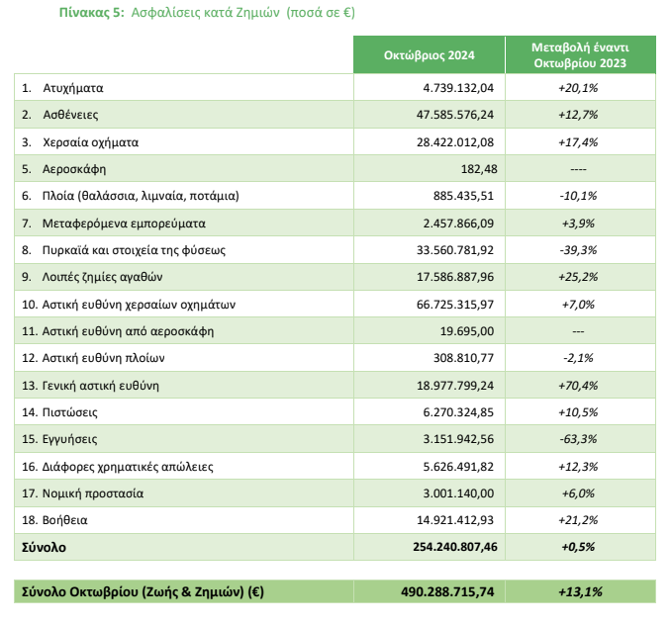The image size is (672, 626).
Task: Click the row label 'Αεροσκάφη'
Action: [x=73, y=169]
